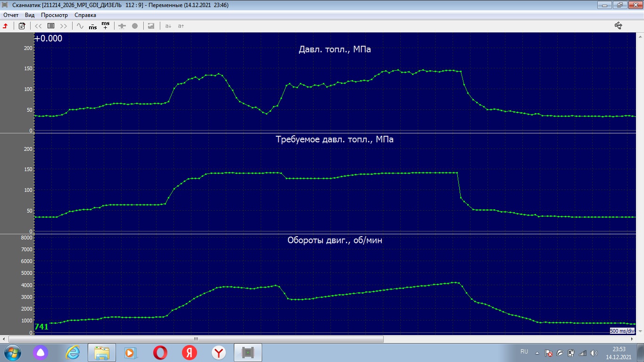
Task: Go to previous page with double left arrows
Action: point(39,26)
